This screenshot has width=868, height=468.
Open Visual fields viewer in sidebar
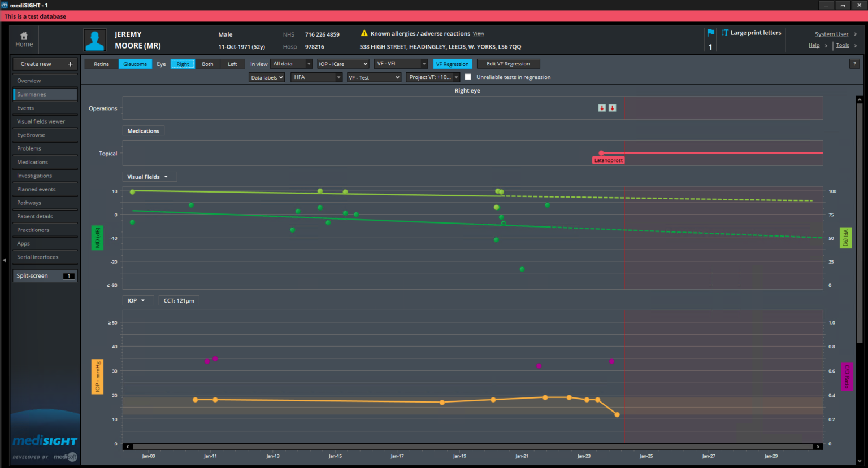(x=41, y=121)
